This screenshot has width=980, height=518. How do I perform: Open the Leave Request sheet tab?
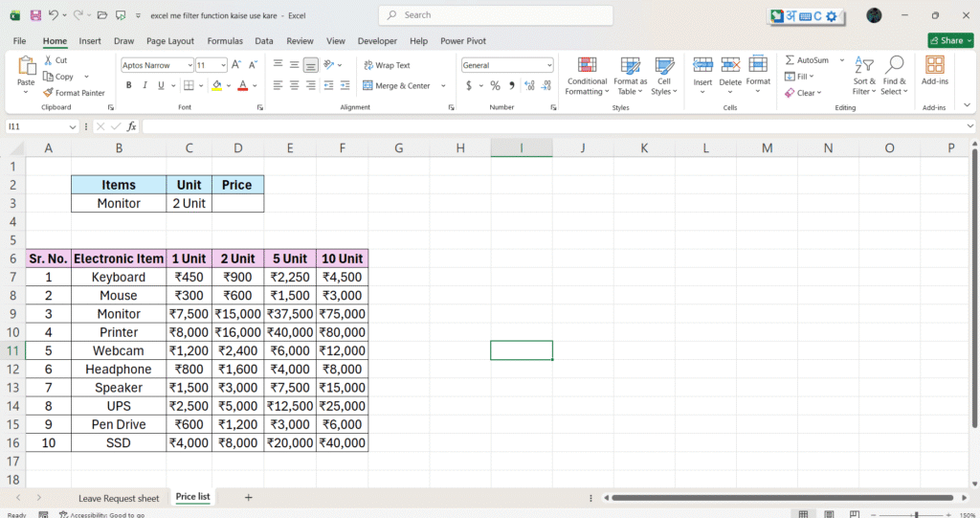(119, 498)
